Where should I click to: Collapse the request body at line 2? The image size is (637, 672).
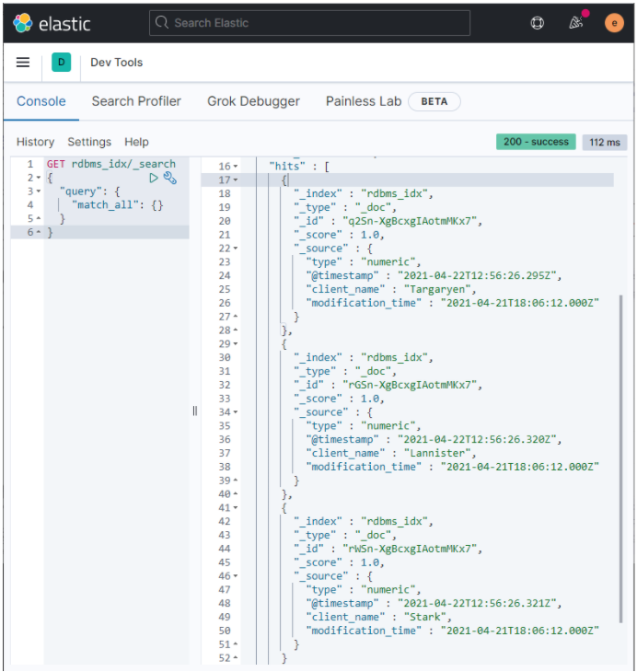(x=37, y=178)
